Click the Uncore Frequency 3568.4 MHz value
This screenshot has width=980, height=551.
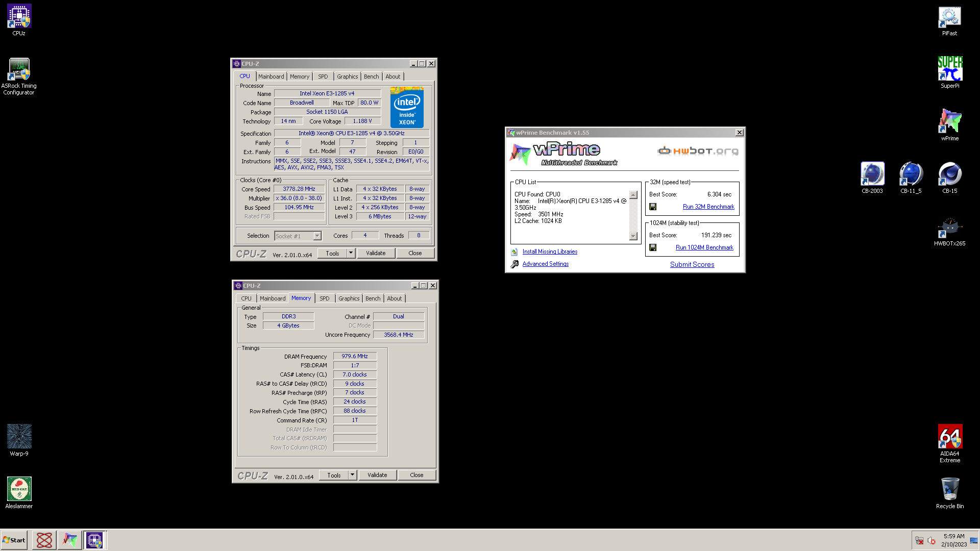pyautogui.click(x=399, y=335)
